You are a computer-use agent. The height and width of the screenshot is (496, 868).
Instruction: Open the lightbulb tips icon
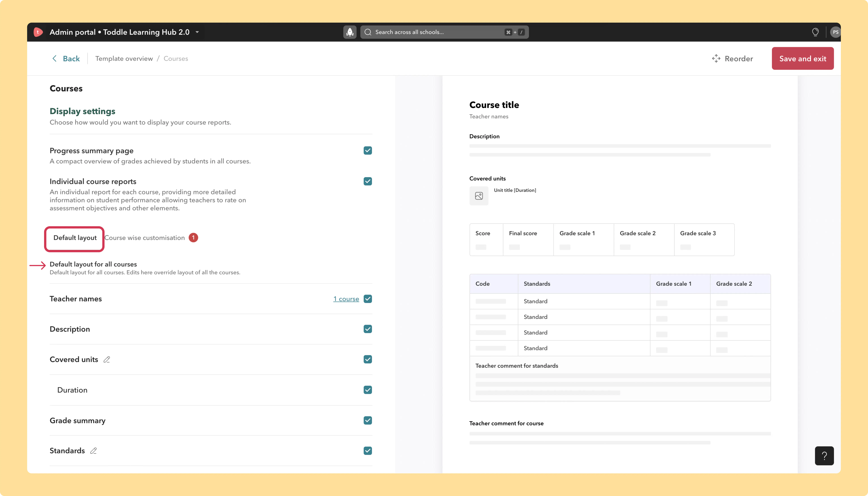tap(815, 32)
